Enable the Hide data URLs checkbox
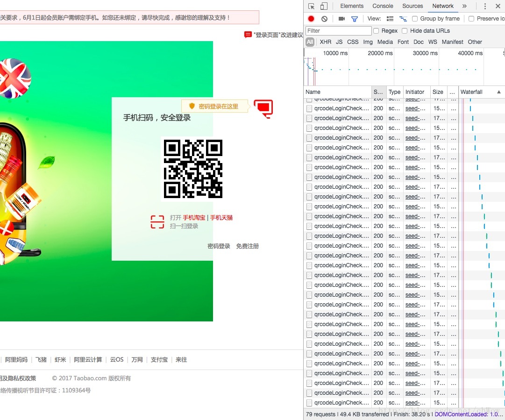The image size is (505, 420). click(x=405, y=30)
